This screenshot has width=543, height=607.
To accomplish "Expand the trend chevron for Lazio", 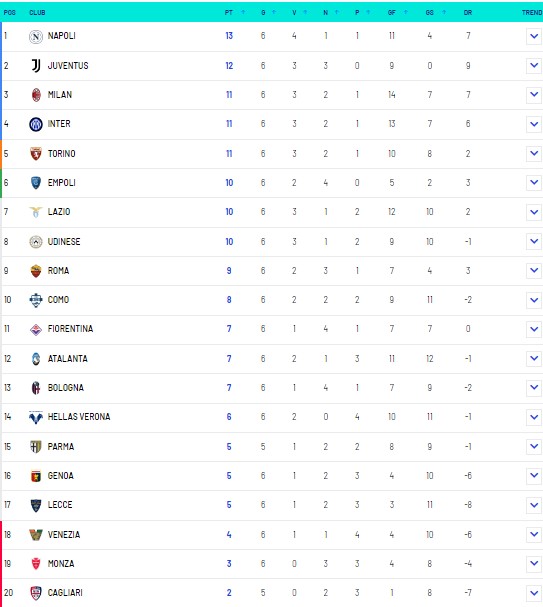I will [534, 212].
